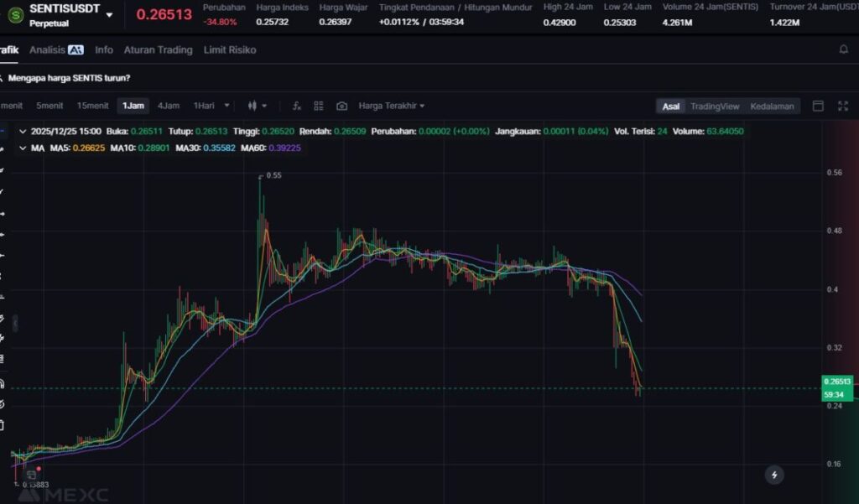Enter fullscreen chart mode
This screenshot has height=504, width=859.
click(842, 107)
